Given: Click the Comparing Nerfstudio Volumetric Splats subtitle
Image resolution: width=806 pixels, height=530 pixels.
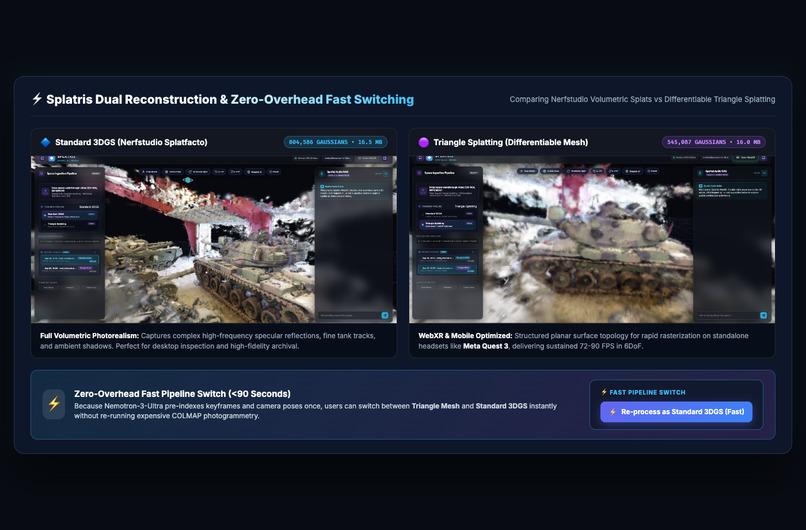Looking at the screenshot, I should coord(642,99).
